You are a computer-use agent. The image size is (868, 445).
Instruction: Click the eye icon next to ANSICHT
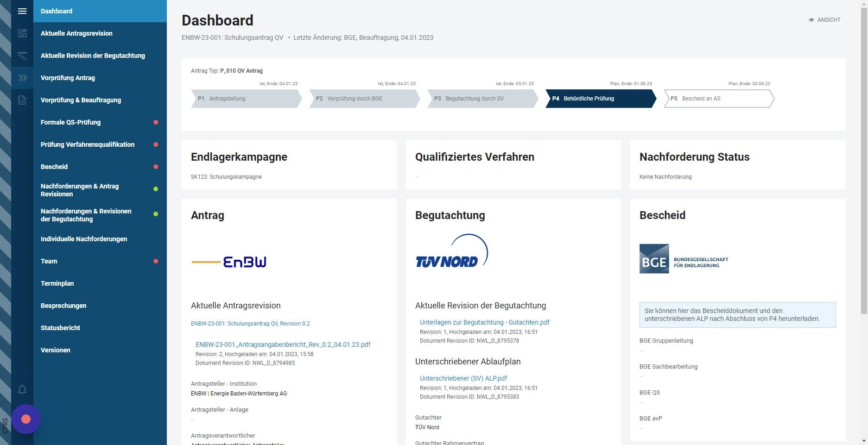tap(811, 20)
